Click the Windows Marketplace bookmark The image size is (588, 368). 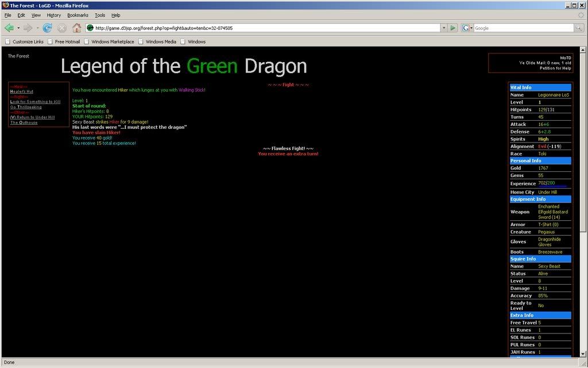click(113, 41)
